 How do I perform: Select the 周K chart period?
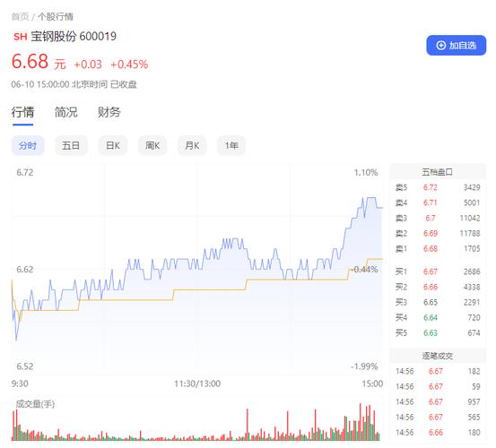tap(152, 146)
